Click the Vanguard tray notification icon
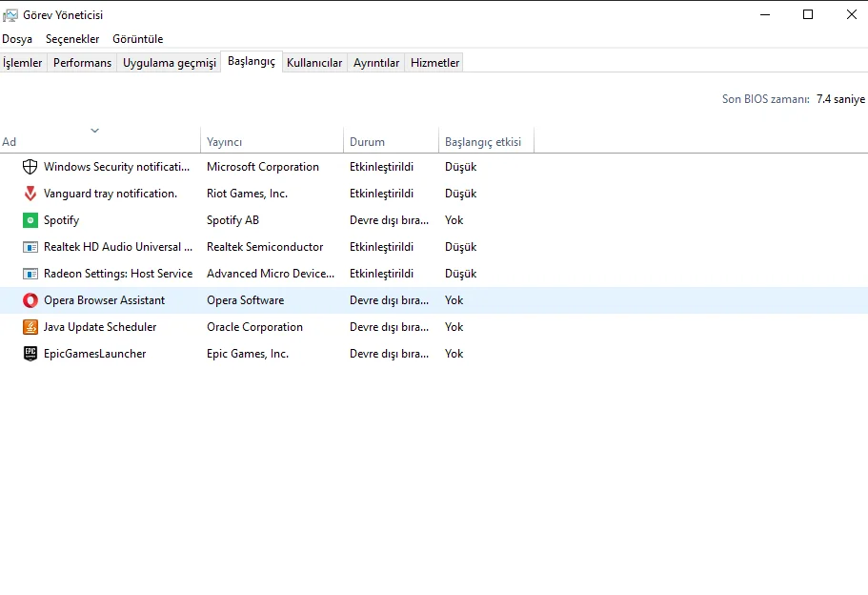The width and height of the screenshot is (868, 595). point(30,194)
